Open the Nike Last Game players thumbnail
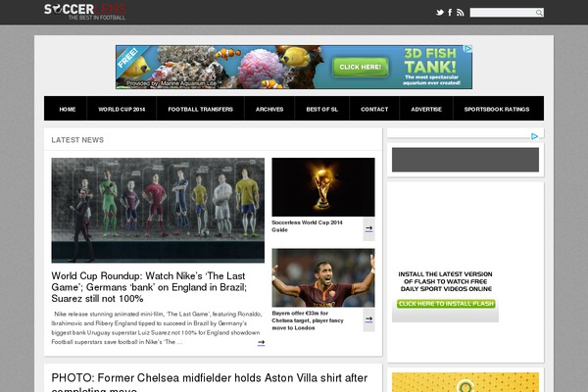Image resolution: width=588 pixels, height=392 pixels. click(x=158, y=210)
